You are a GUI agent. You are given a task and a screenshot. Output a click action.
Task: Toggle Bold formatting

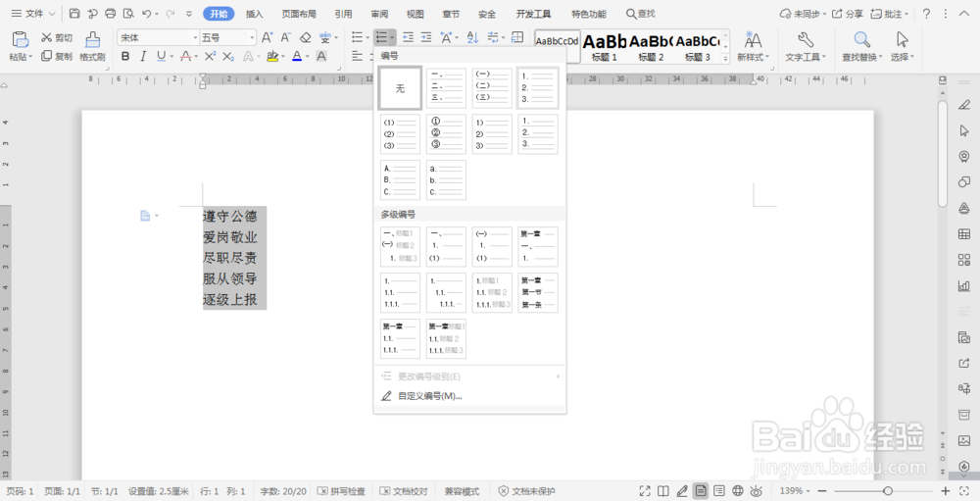coord(125,56)
